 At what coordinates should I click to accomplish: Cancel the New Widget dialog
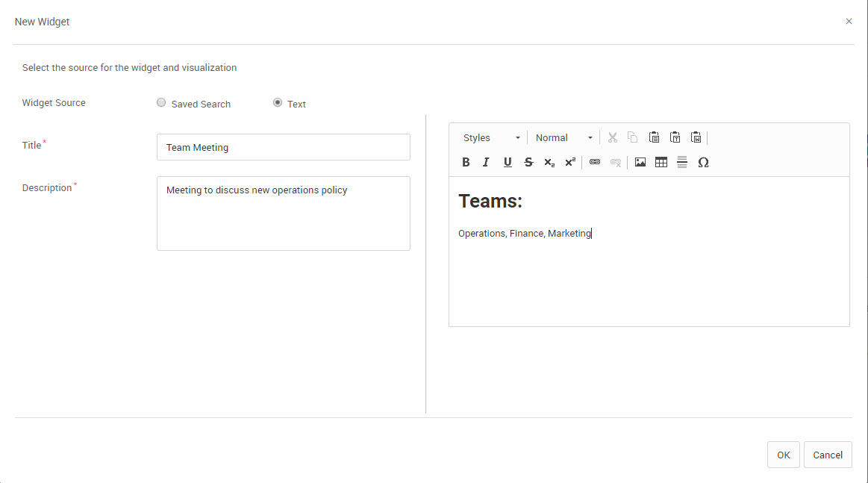pyautogui.click(x=828, y=455)
